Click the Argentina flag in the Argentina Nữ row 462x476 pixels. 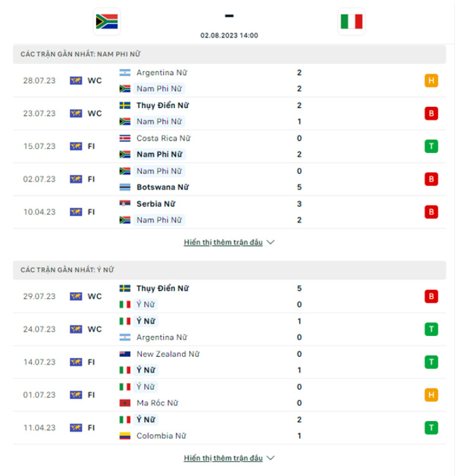tap(126, 73)
